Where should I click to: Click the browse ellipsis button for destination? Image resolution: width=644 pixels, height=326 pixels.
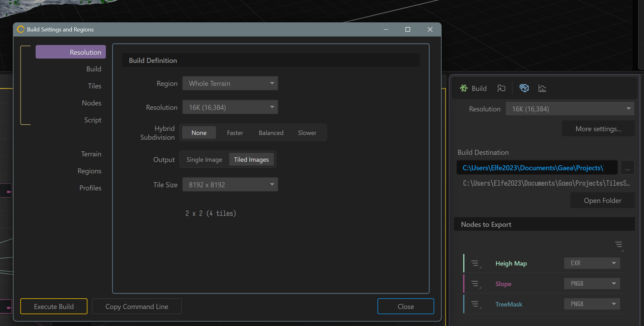[627, 168]
